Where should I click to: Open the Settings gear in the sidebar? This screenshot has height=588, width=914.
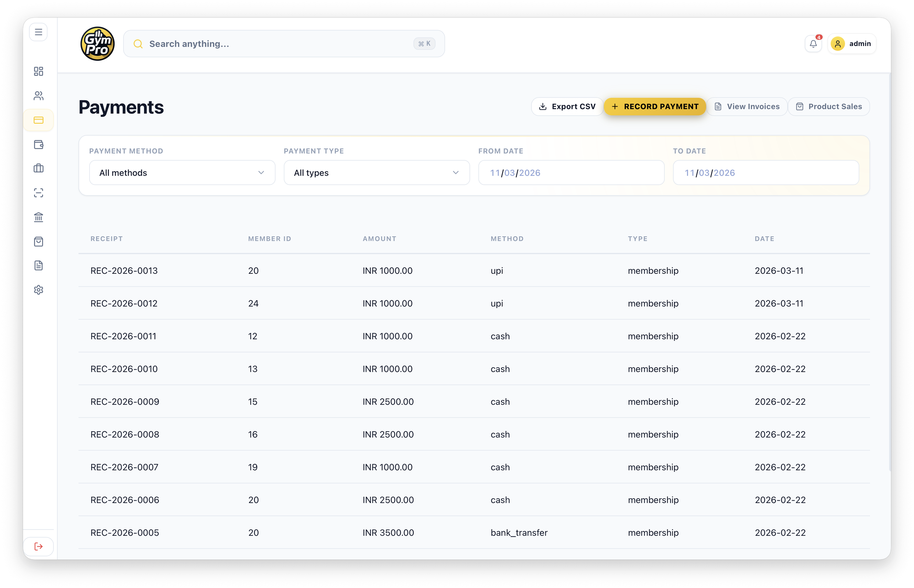38,290
